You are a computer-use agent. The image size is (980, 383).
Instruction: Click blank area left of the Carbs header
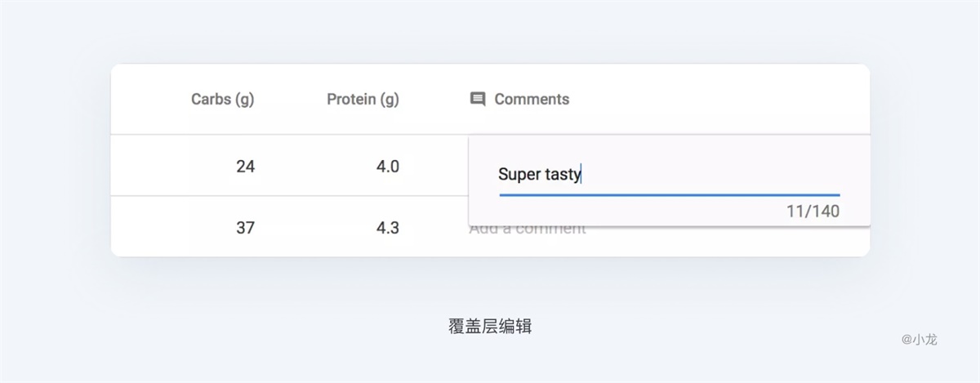click(147, 100)
